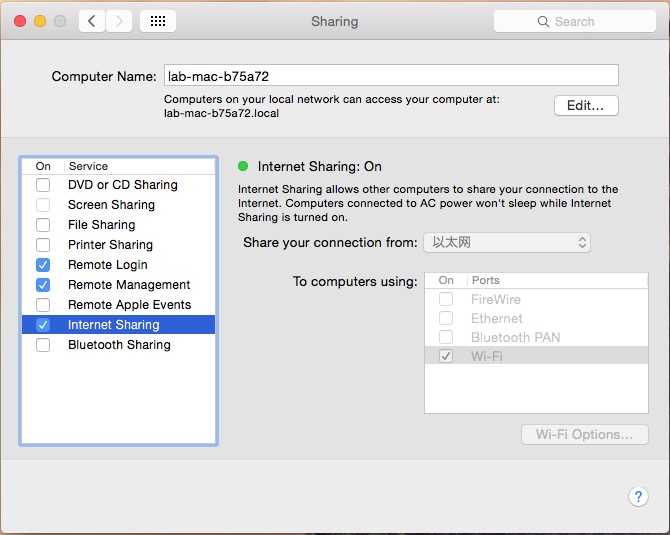
Task: Open the Share your connection from dropdown
Action: click(507, 242)
